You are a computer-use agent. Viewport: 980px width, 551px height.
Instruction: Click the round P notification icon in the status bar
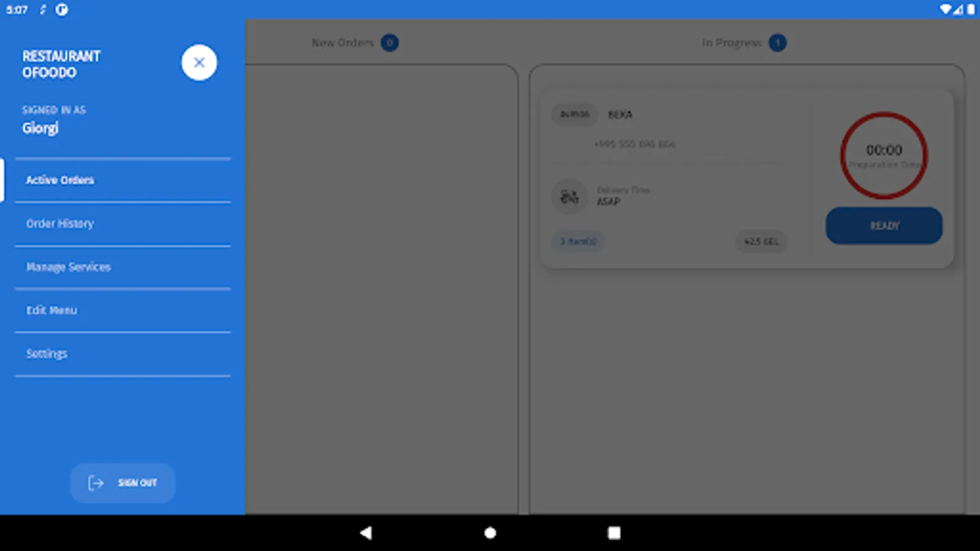pyautogui.click(x=62, y=9)
